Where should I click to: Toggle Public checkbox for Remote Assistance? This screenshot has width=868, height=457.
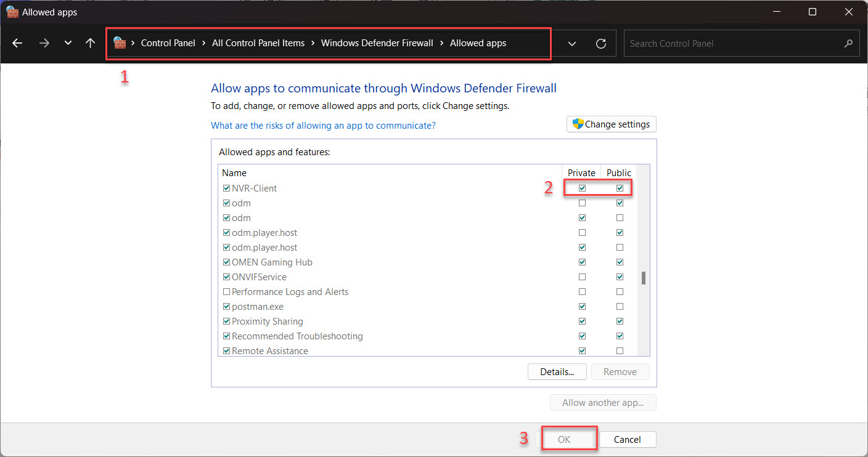click(620, 351)
